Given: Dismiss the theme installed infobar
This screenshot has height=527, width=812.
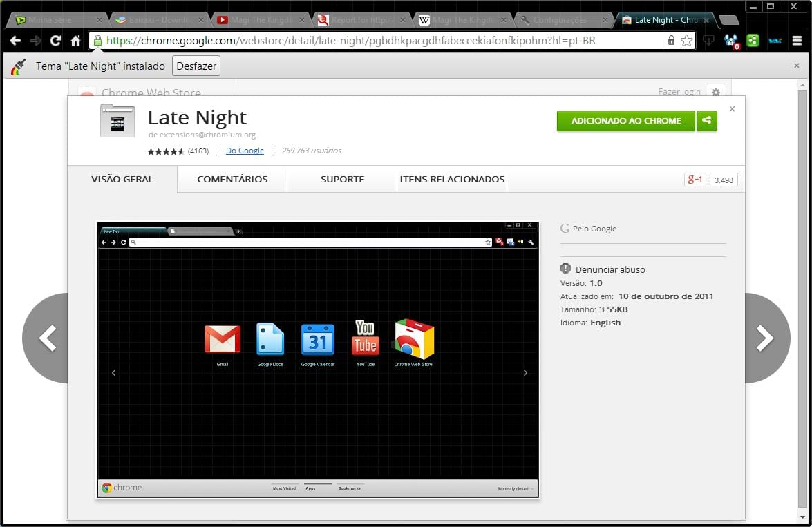Looking at the screenshot, I should [797, 66].
